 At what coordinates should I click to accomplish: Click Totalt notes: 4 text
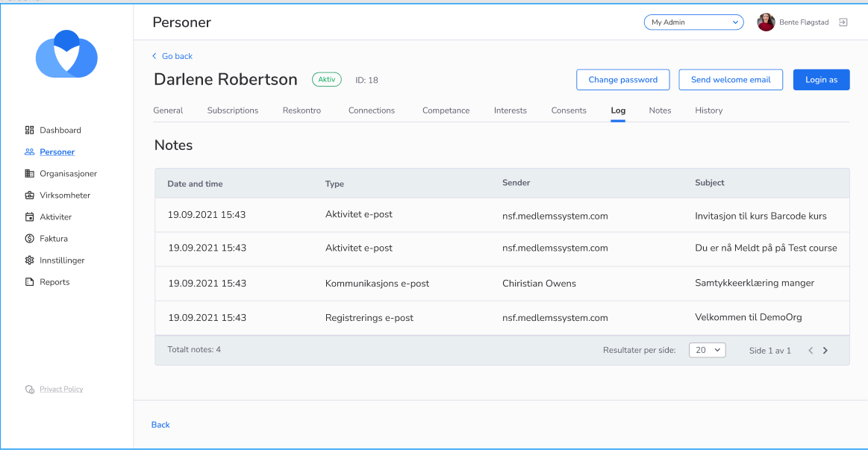pos(194,349)
